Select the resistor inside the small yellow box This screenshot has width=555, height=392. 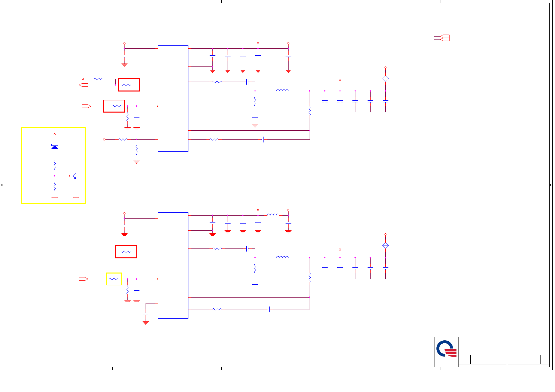[114, 279]
